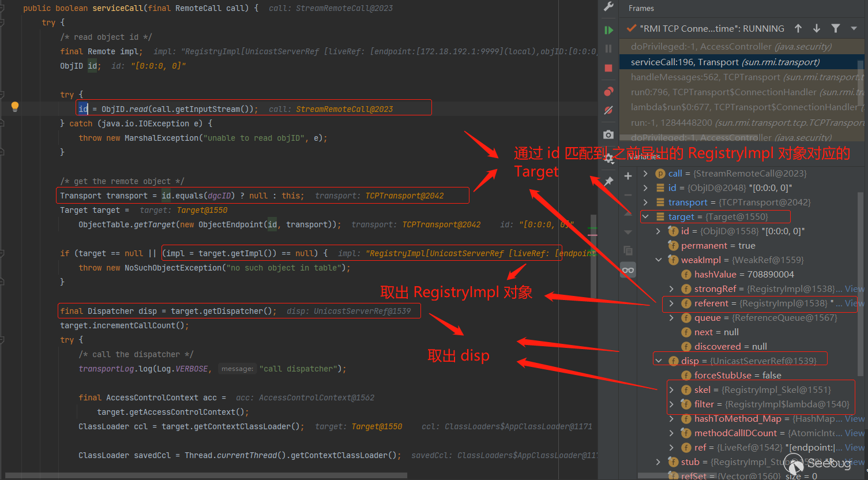
Task: Collapse the disp UnicastServerRef node
Action: tap(659, 361)
